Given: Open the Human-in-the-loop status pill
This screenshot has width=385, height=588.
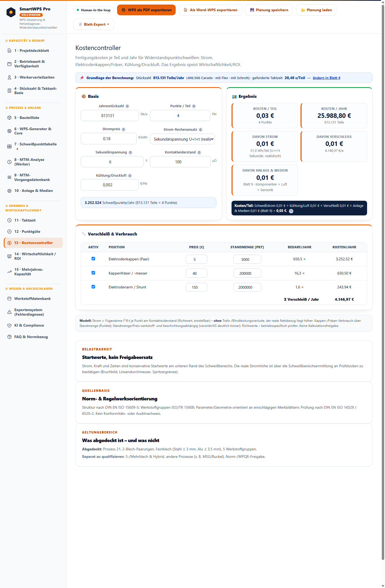Looking at the screenshot, I should click(94, 10).
